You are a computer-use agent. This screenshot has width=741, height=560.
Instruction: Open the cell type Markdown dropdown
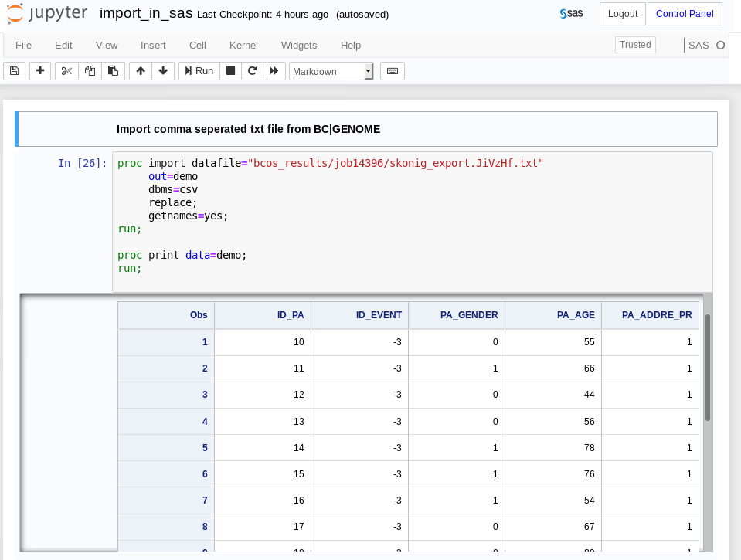point(331,71)
